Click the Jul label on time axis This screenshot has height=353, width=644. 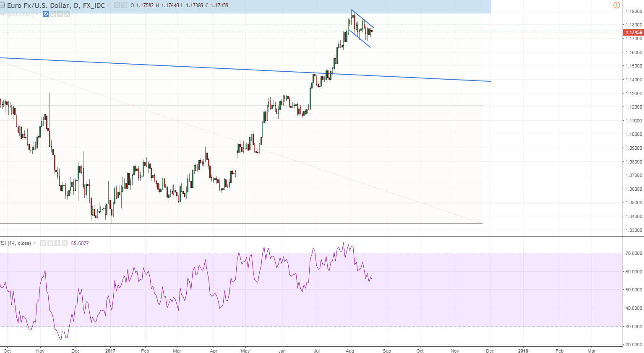coord(317,351)
